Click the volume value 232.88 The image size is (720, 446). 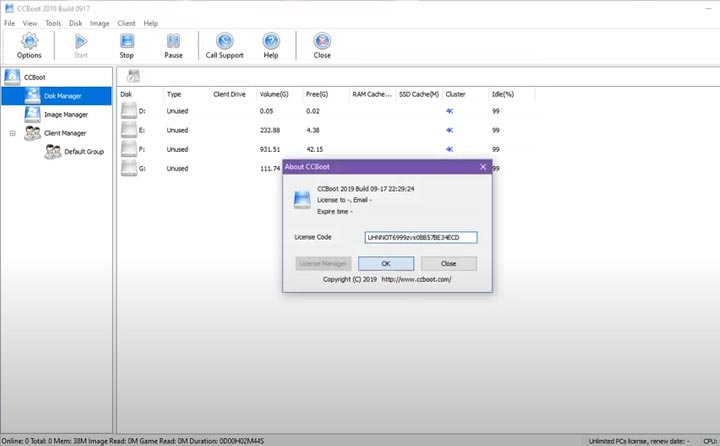(x=270, y=130)
